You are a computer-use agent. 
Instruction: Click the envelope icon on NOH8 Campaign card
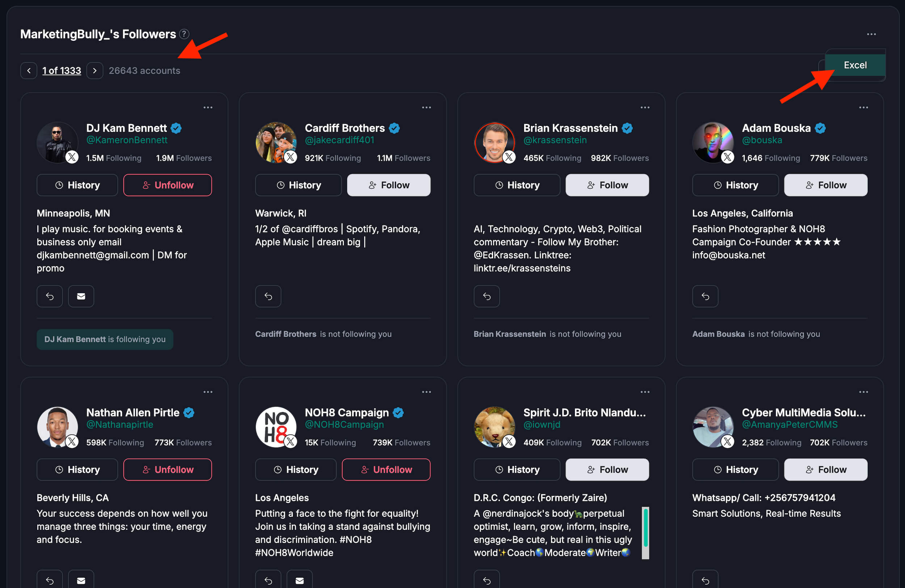pos(300,580)
